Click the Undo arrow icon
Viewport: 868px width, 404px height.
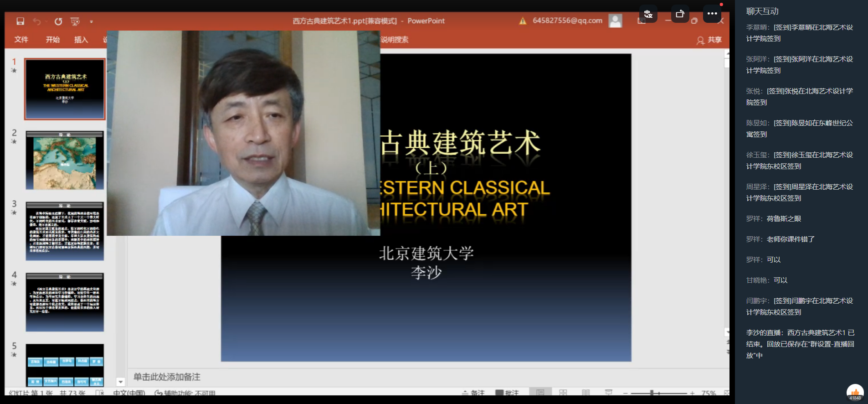click(36, 21)
